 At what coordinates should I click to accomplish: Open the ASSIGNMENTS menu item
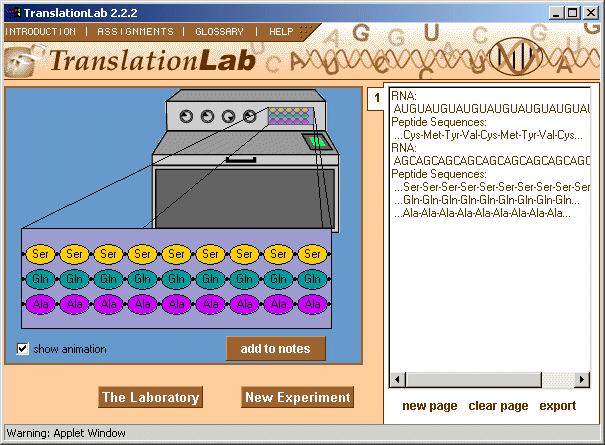click(135, 32)
